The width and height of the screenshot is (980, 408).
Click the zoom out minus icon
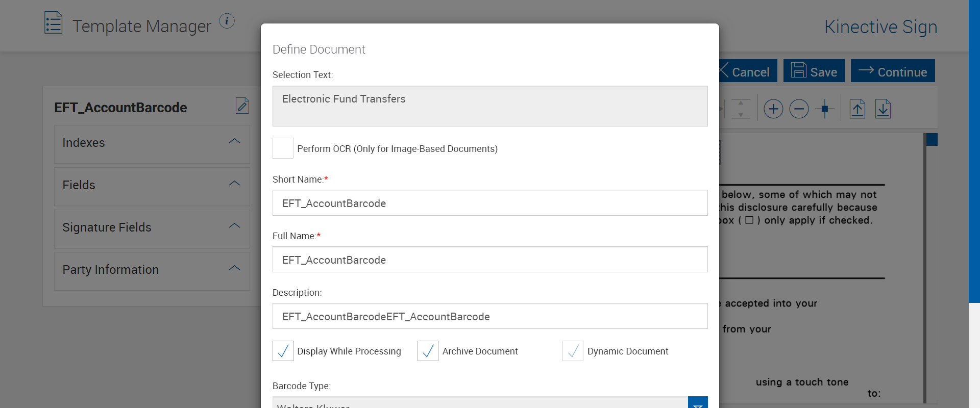point(799,109)
